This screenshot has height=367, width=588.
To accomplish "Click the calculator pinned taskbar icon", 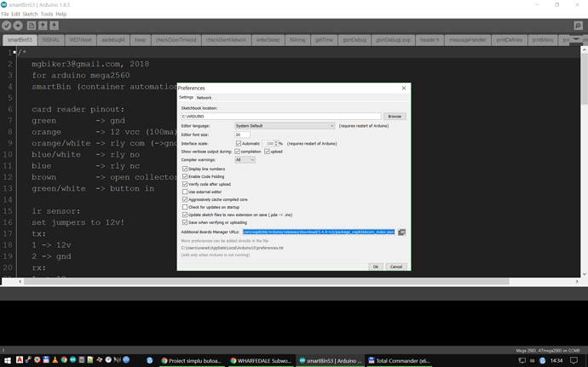I will click(x=81, y=360).
